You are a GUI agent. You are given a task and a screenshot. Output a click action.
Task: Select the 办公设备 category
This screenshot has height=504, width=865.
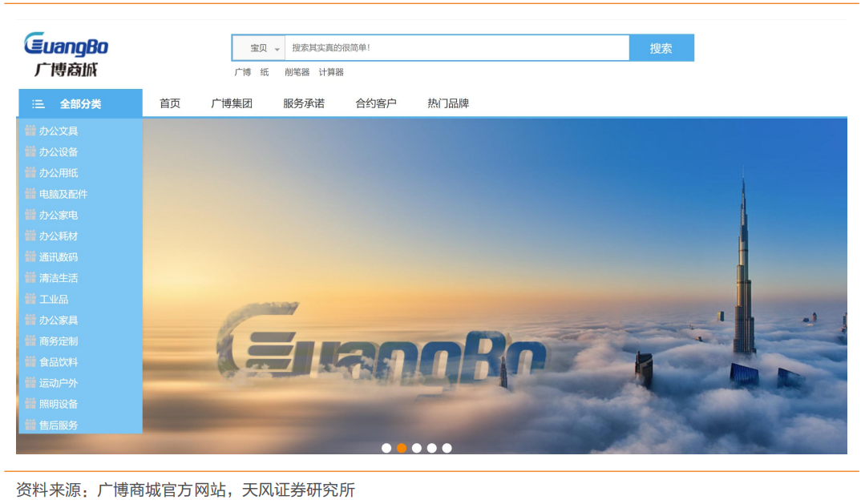pyautogui.click(x=59, y=152)
